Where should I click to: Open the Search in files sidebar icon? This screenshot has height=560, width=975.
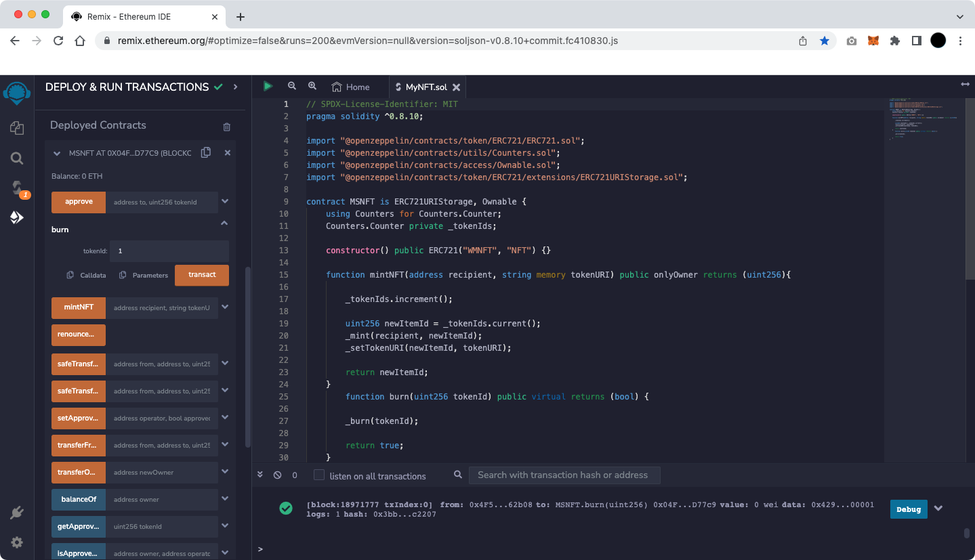tap(17, 158)
